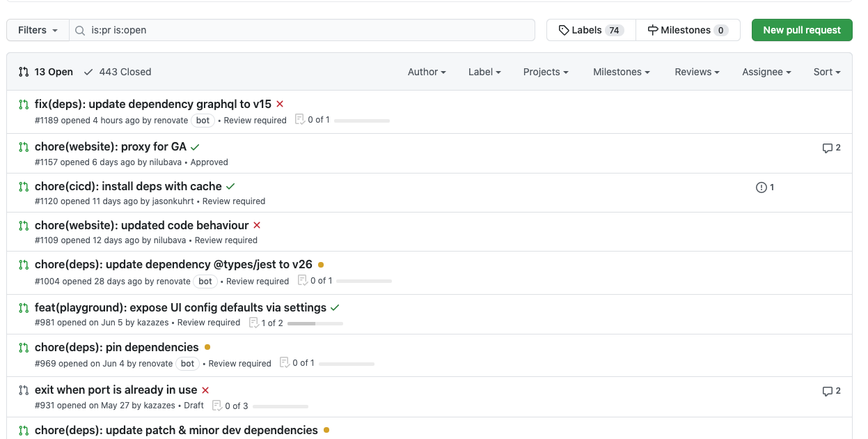
Task: Open the Sort dropdown
Action: click(826, 72)
